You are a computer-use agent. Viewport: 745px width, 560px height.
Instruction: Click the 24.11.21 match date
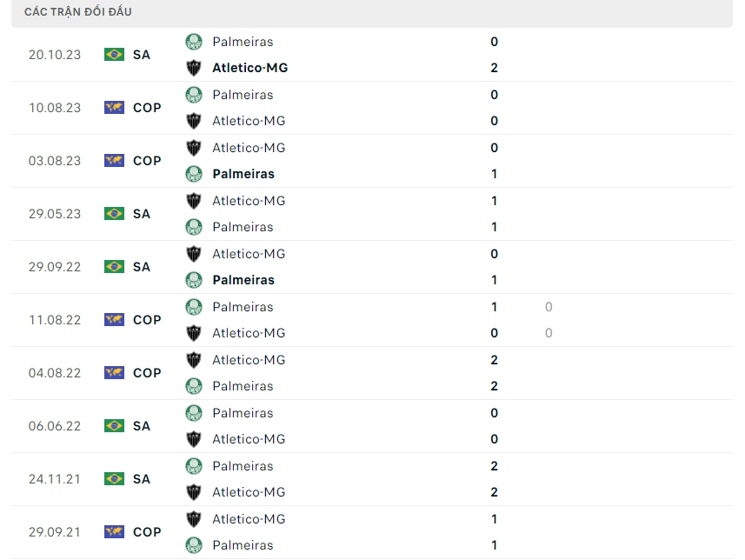[55, 479]
